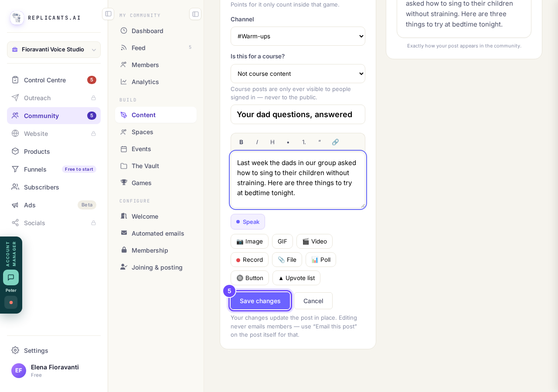Click the post title field
This screenshot has width=558, height=392.
[298, 115]
